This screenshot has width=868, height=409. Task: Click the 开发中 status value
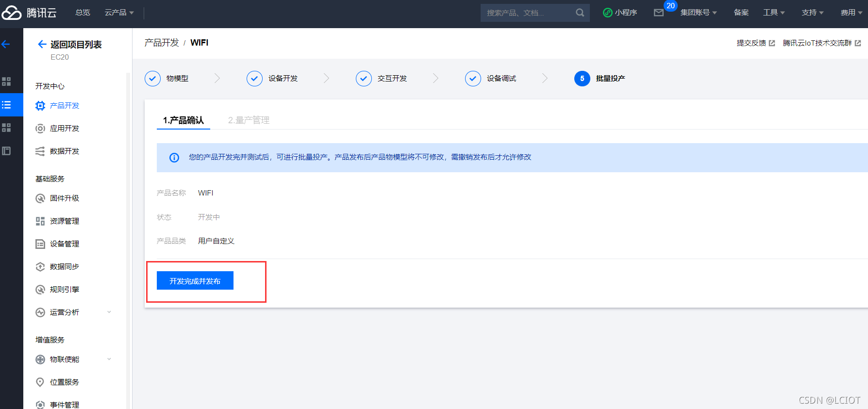pos(209,217)
